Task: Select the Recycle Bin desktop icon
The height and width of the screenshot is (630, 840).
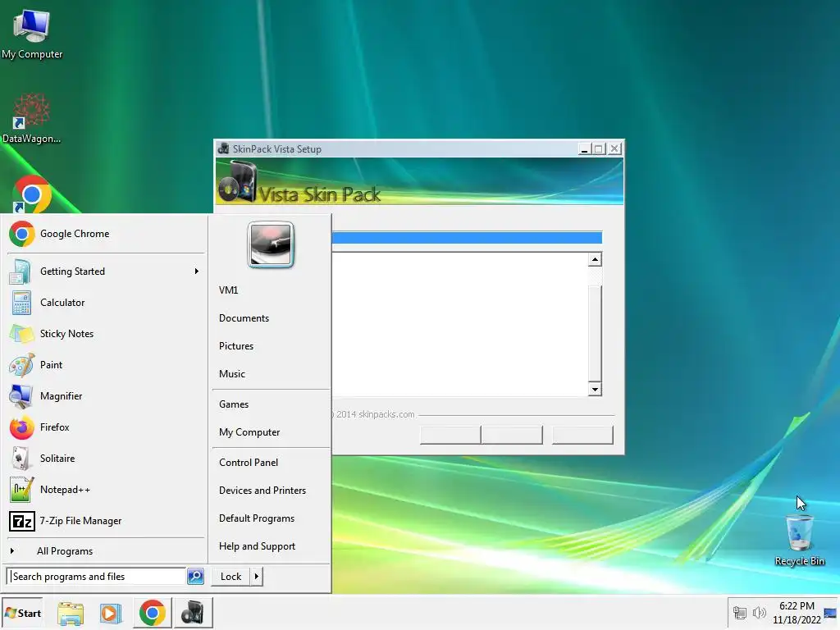Action: (x=799, y=540)
